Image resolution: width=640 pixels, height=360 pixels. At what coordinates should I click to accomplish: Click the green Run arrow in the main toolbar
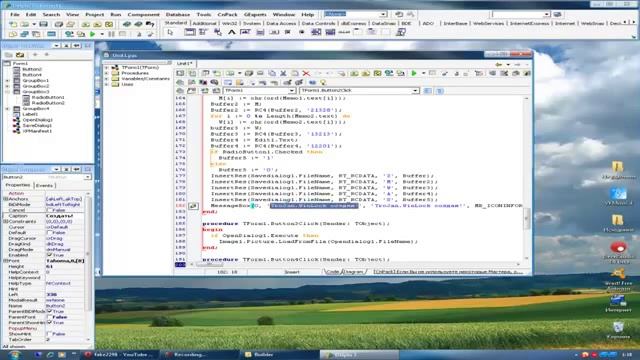tap(92, 34)
